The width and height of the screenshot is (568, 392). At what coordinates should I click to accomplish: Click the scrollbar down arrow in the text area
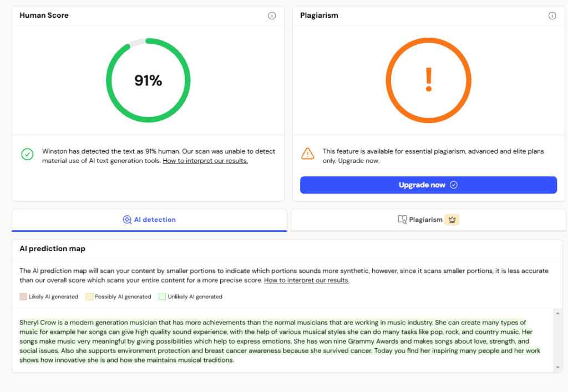(557, 368)
